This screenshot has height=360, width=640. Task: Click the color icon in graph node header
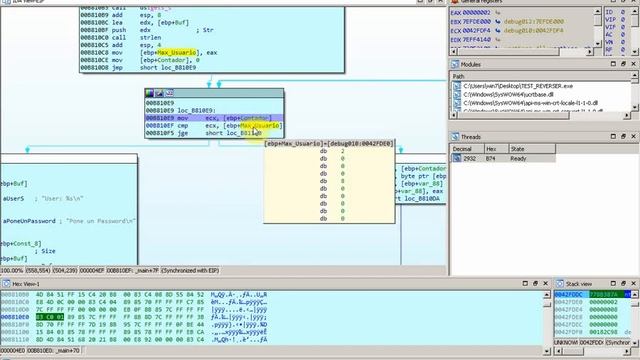[x=150, y=93]
